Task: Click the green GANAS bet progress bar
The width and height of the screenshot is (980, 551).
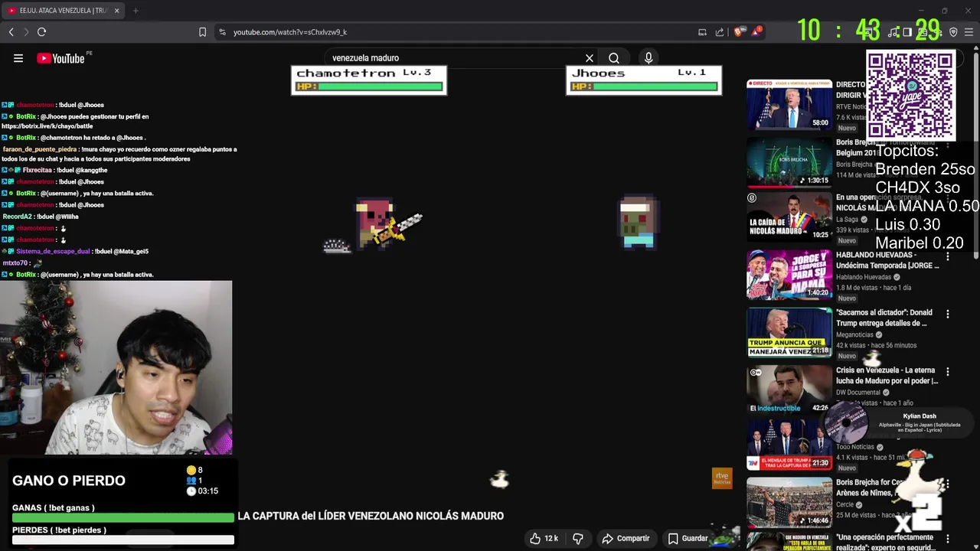Action: (x=123, y=518)
